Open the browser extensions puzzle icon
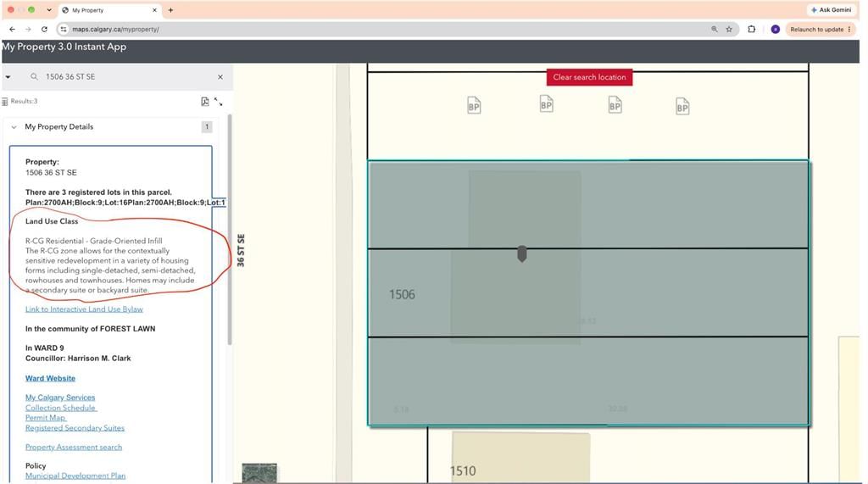 pyautogui.click(x=752, y=30)
